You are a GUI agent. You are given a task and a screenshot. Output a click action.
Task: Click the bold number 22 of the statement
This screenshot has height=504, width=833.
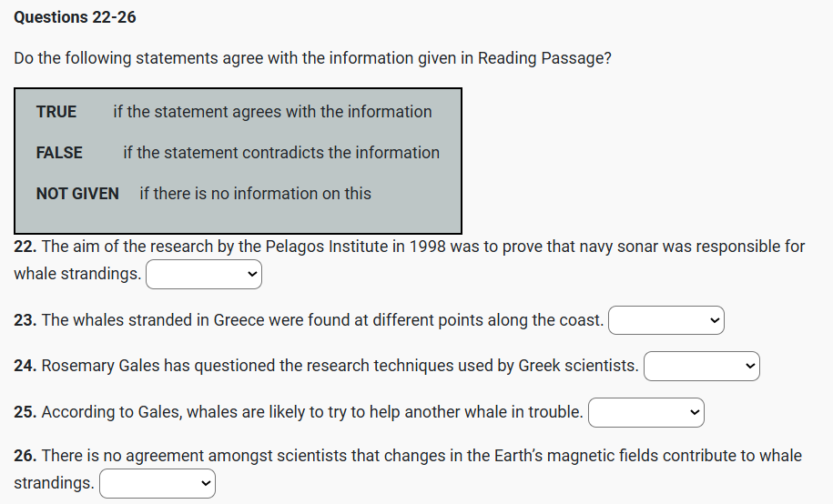point(25,247)
